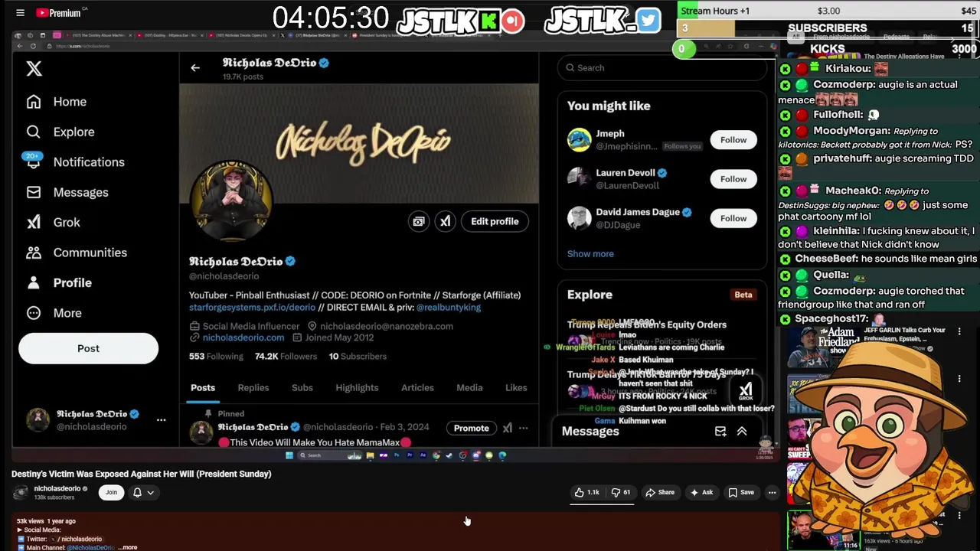The width and height of the screenshot is (980, 551).
Task: Switch to the Articles tab
Action: coord(417,387)
